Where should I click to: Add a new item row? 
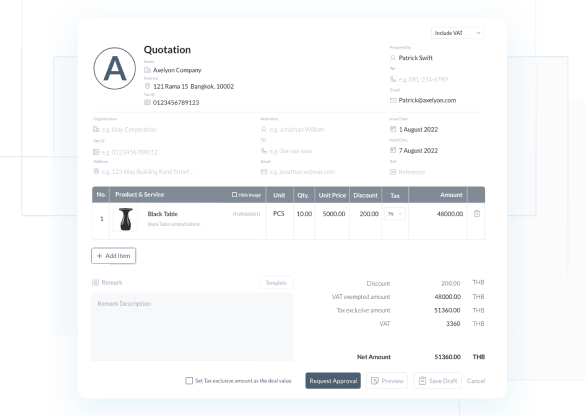coord(113,256)
